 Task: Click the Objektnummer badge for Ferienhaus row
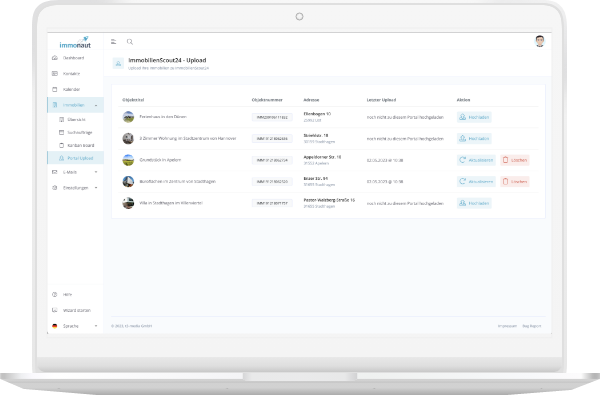pyautogui.click(x=272, y=117)
